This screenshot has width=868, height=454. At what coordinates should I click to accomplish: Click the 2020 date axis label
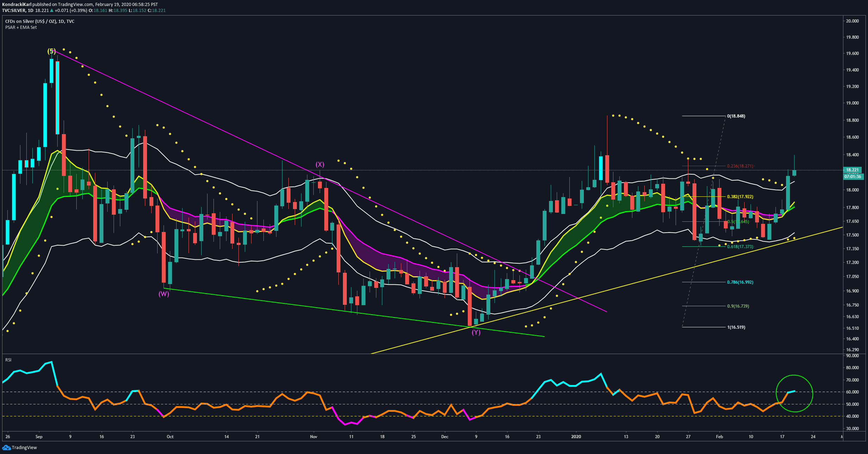(576, 437)
